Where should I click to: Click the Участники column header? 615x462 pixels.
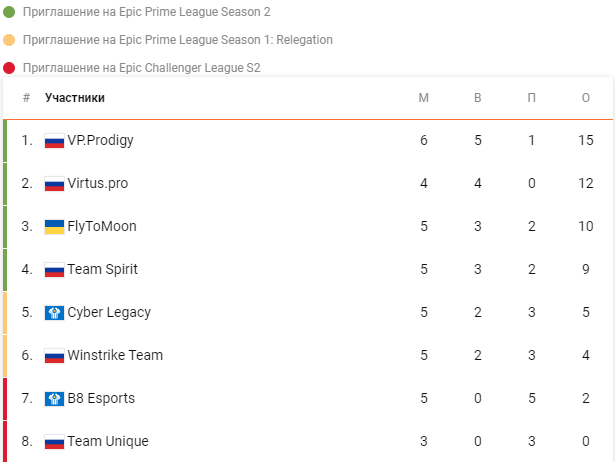[75, 98]
